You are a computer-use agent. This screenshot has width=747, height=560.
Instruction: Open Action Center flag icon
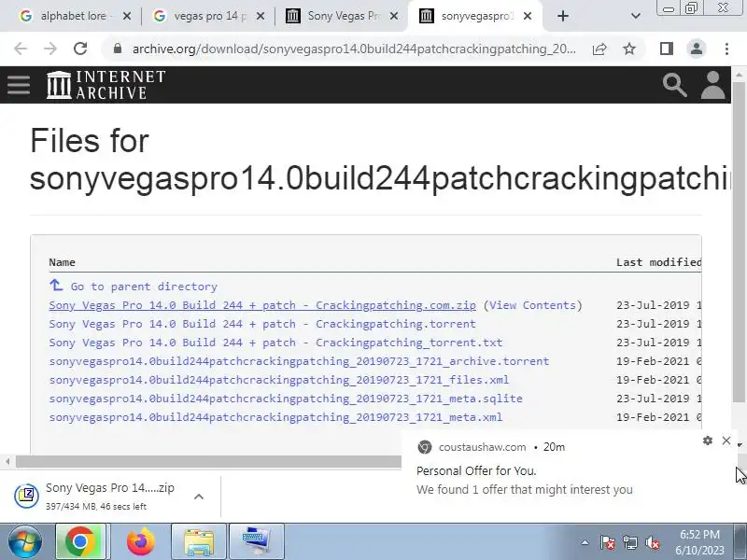pos(608,542)
